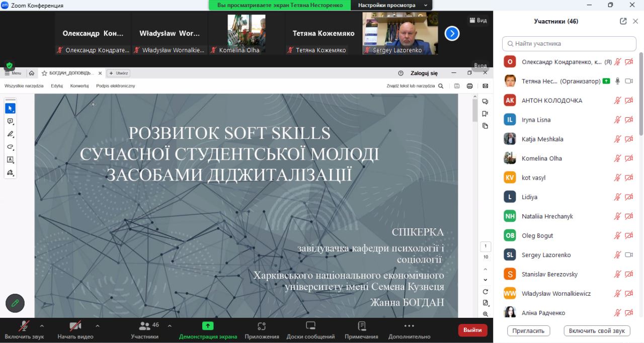644x343 pixels.
Task: Click the Найти участника search field
Action: pos(569,44)
